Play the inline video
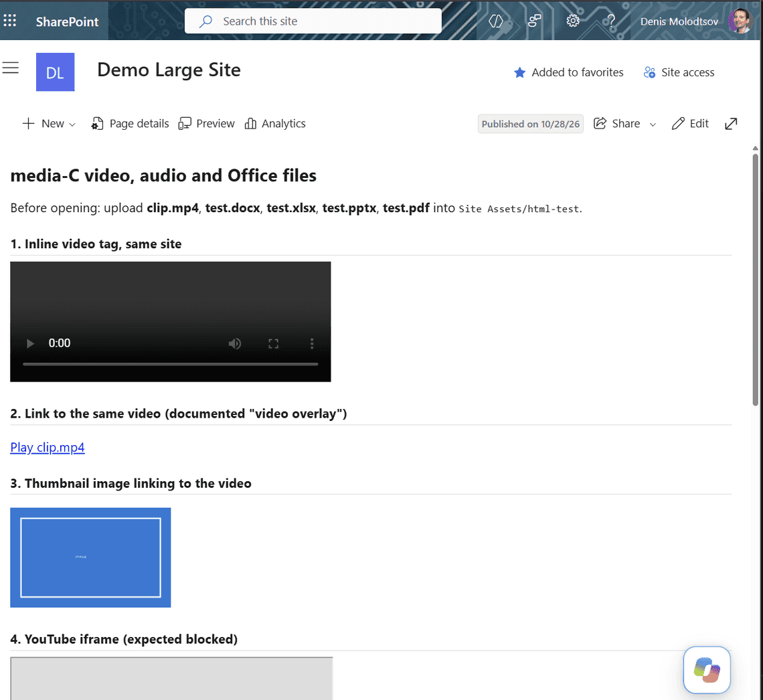The width and height of the screenshot is (763, 700). click(x=30, y=343)
